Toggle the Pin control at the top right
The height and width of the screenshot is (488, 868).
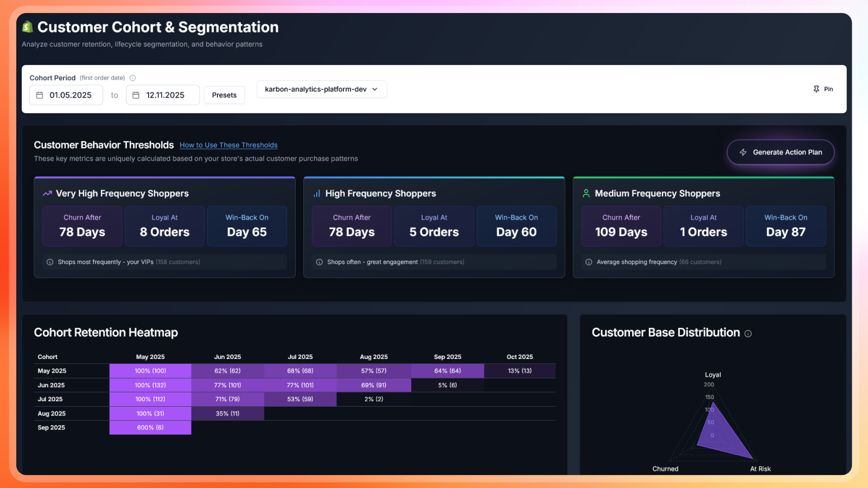coord(823,89)
